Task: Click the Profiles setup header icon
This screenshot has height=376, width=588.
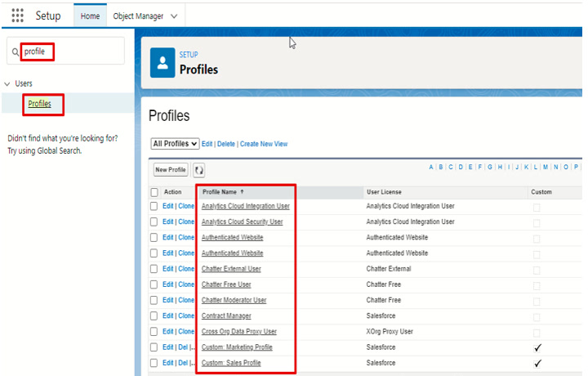Action: (163, 63)
